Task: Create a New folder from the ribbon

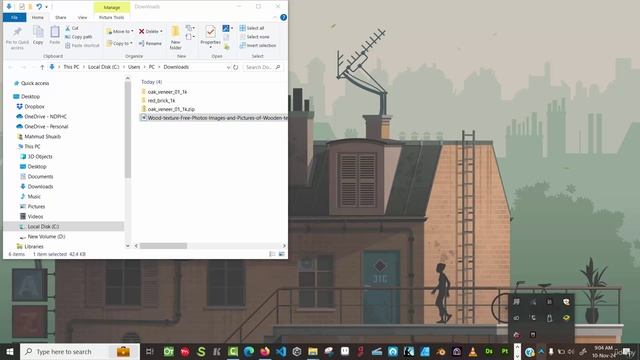Action: coord(176,37)
